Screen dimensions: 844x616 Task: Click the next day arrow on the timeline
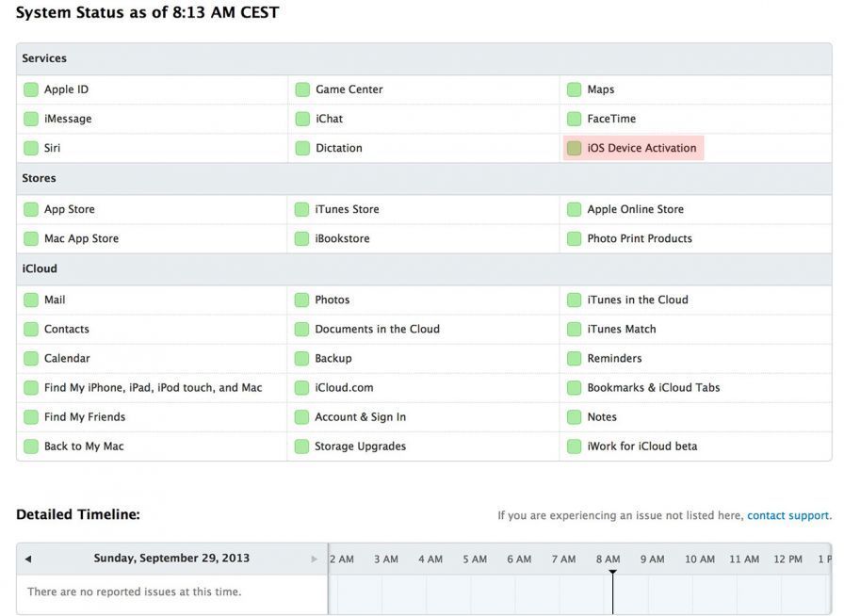click(x=315, y=558)
